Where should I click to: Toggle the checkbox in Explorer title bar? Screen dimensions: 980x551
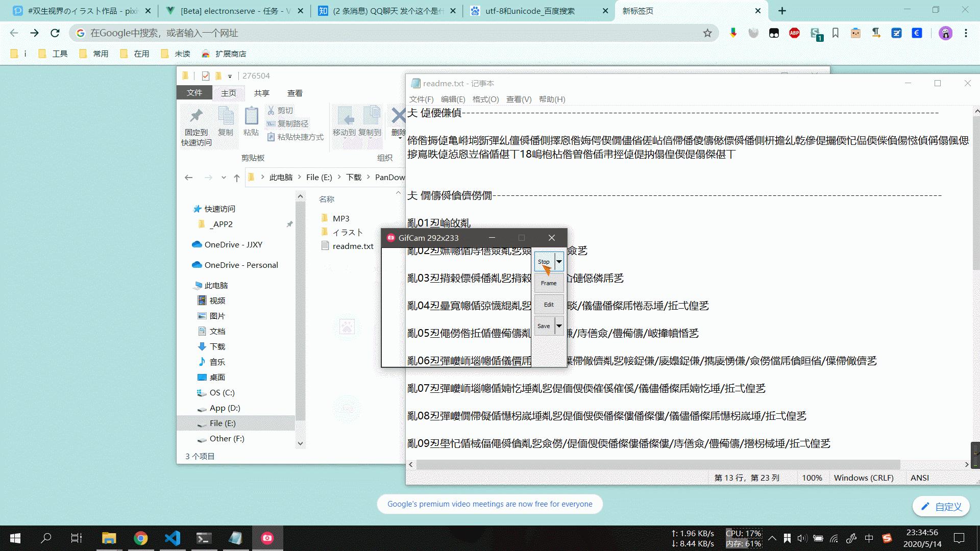tap(205, 76)
